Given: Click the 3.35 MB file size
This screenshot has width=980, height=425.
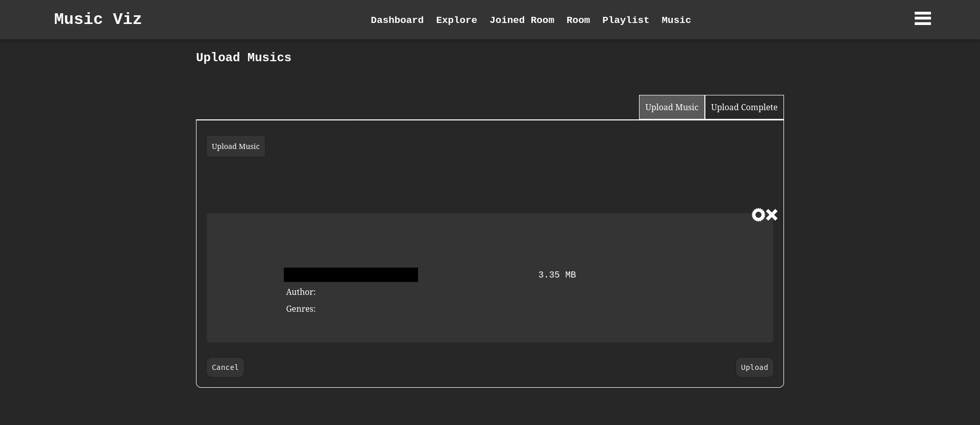Looking at the screenshot, I should click(x=557, y=274).
